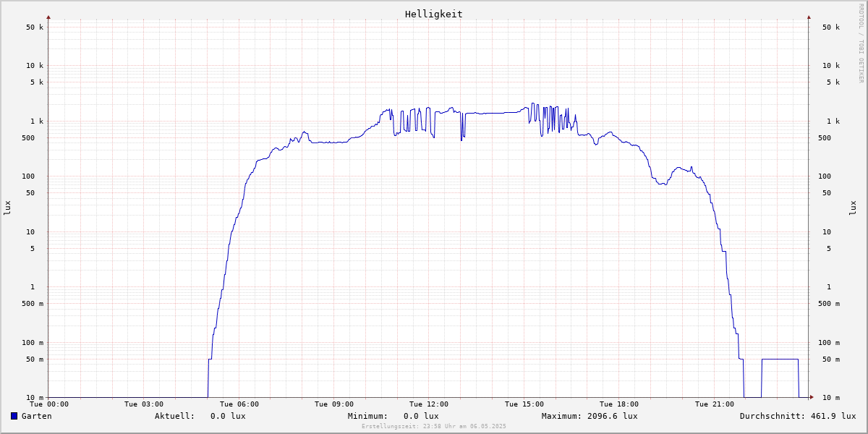Screen dimensions: 868x434
Task: Click '50 k' on the left lux axis
Action: tap(35, 27)
